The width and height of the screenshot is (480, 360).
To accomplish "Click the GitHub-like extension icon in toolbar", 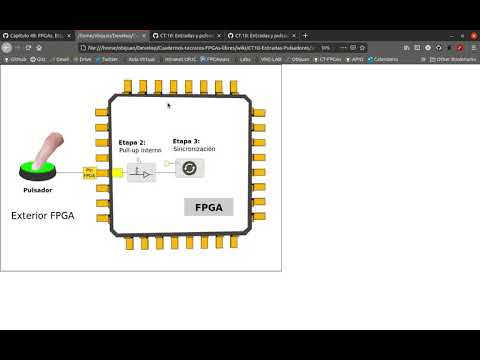I will pos(439,48).
